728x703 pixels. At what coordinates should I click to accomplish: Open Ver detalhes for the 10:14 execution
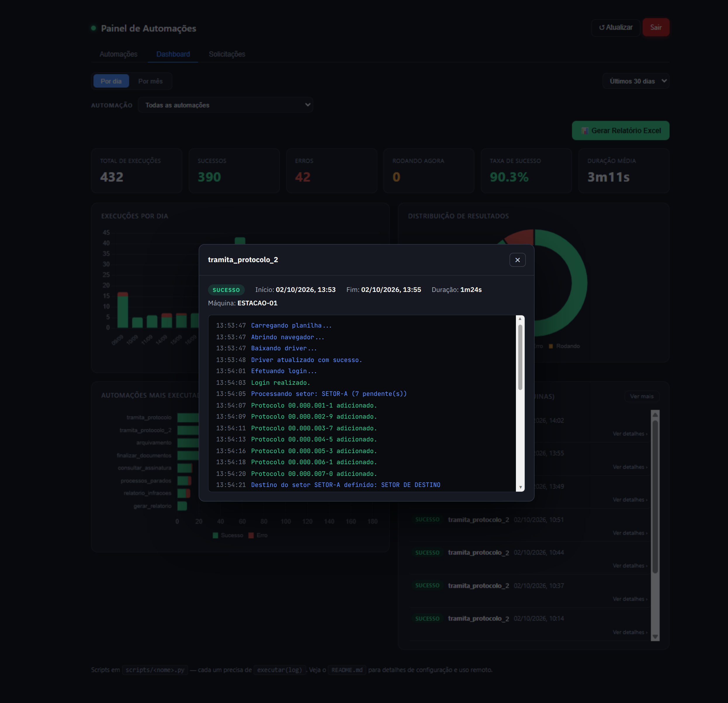(630, 632)
